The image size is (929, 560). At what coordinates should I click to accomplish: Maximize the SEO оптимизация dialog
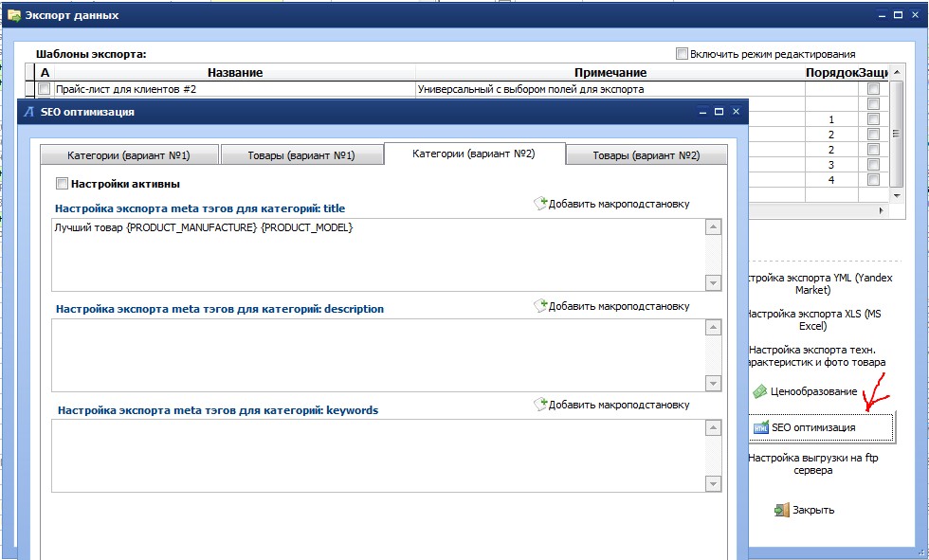[719, 111]
